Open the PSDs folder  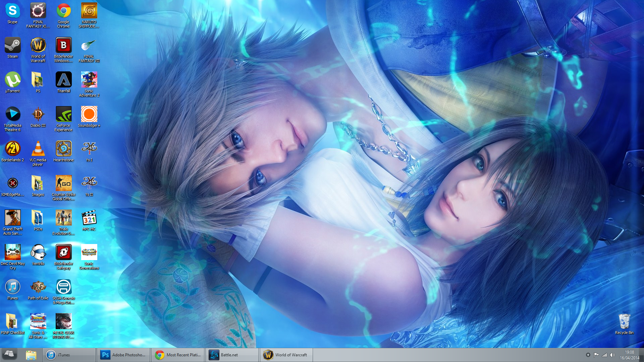tap(38, 221)
